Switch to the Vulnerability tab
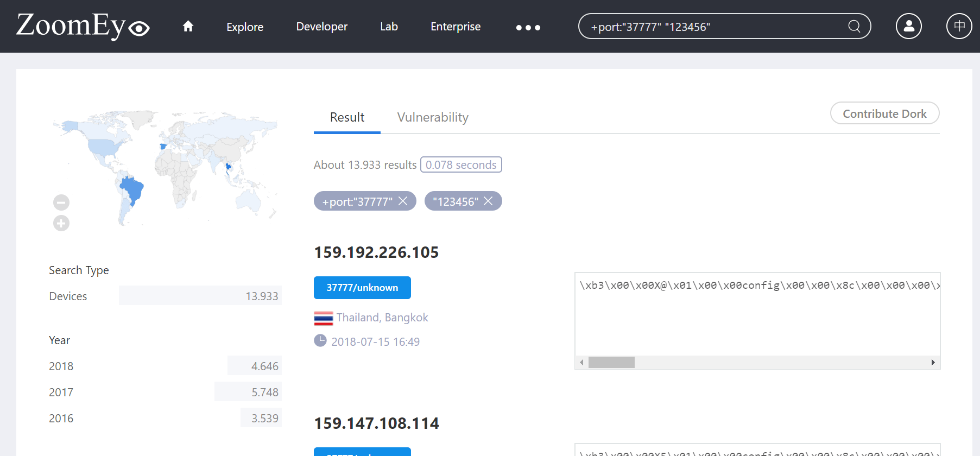 (433, 117)
